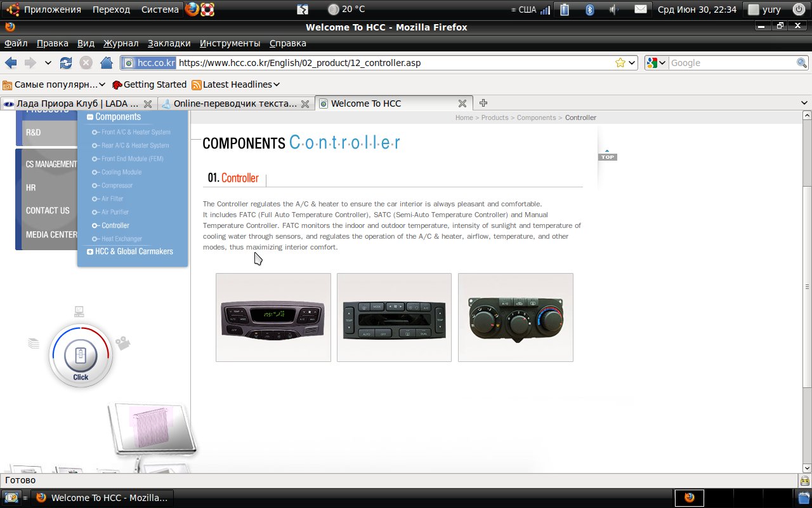Open the MEDIA CENTER navigation item
The image size is (812, 508).
(51, 234)
